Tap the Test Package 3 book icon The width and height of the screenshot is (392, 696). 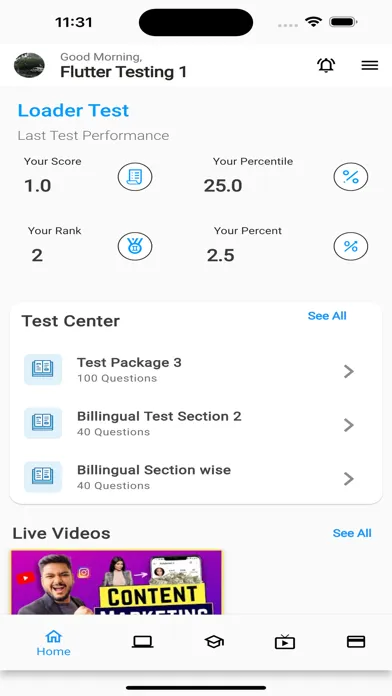pyautogui.click(x=43, y=369)
